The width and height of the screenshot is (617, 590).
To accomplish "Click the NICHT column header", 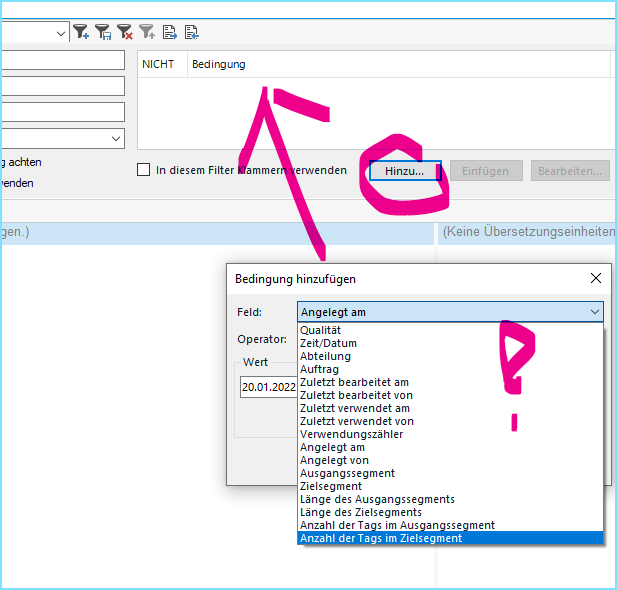I will (162, 64).
